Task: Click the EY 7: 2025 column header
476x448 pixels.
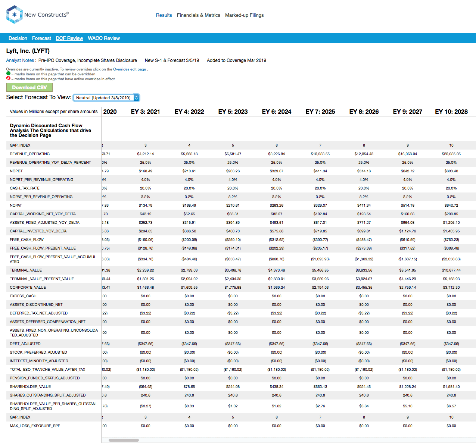Action: click(x=320, y=112)
